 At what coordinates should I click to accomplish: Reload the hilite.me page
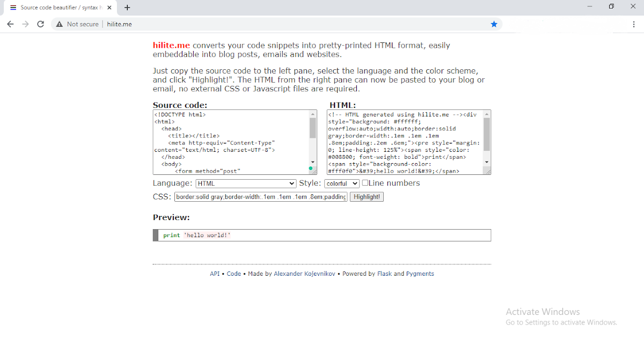40,24
